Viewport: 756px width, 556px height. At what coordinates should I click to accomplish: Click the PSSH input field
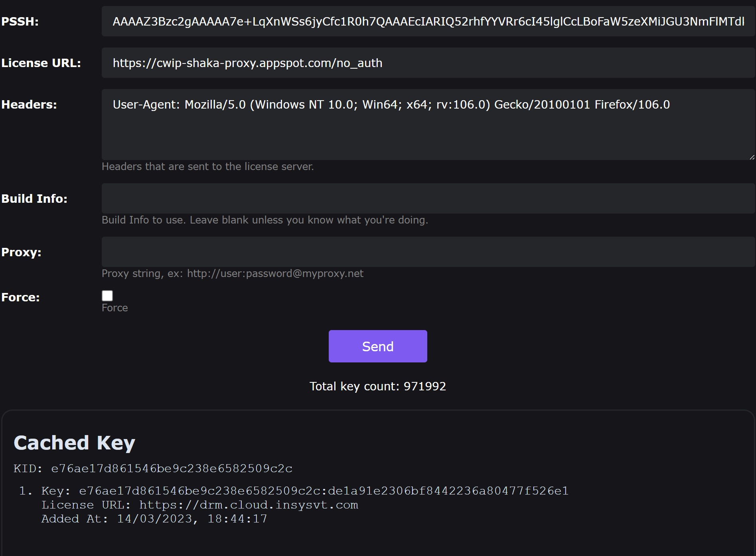click(x=428, y=22)
